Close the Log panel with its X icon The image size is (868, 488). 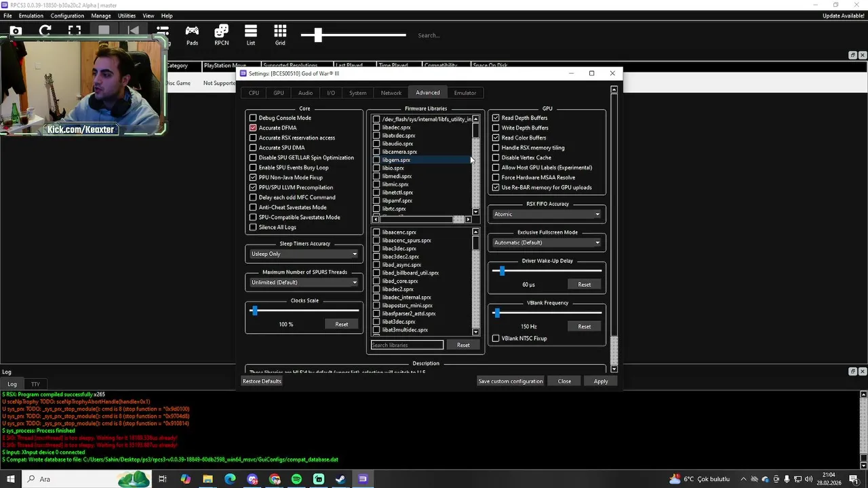[863, 371]
